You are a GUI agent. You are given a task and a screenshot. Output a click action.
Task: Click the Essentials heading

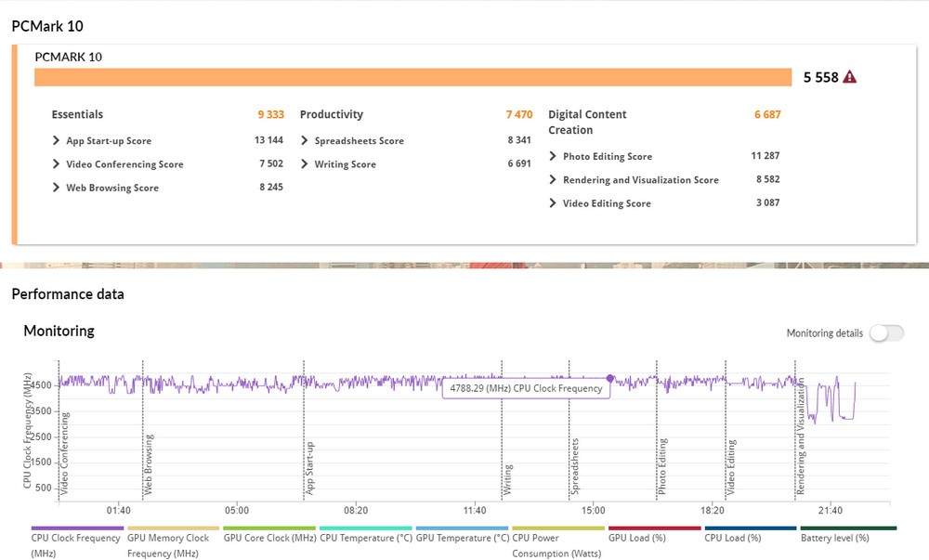click(77, 114)
